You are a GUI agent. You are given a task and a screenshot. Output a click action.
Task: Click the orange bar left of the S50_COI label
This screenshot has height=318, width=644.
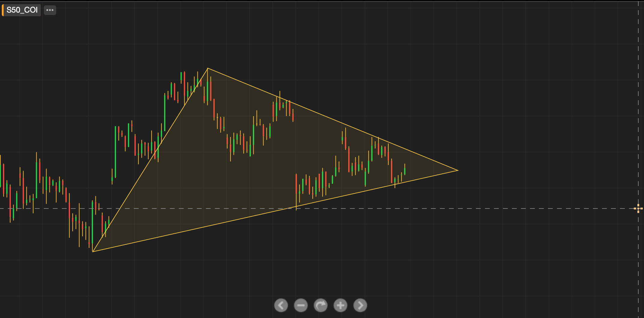(3, 10)
